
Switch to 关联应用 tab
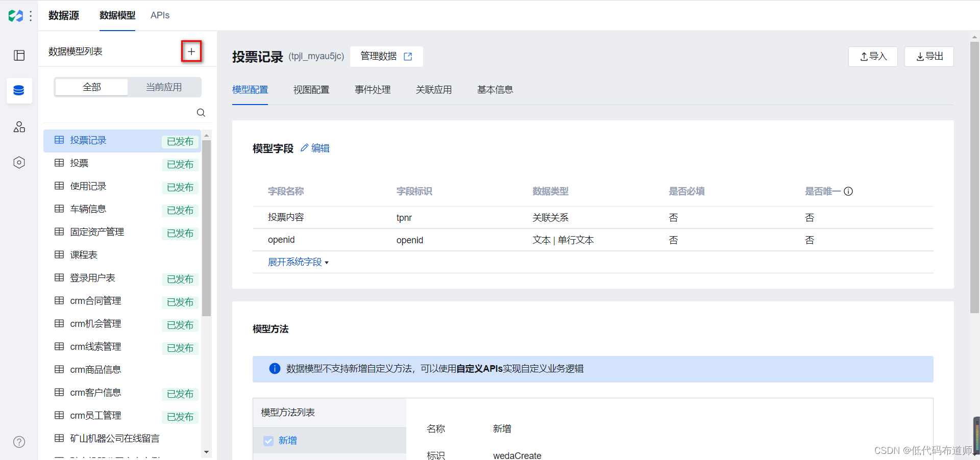pos(434,90)
